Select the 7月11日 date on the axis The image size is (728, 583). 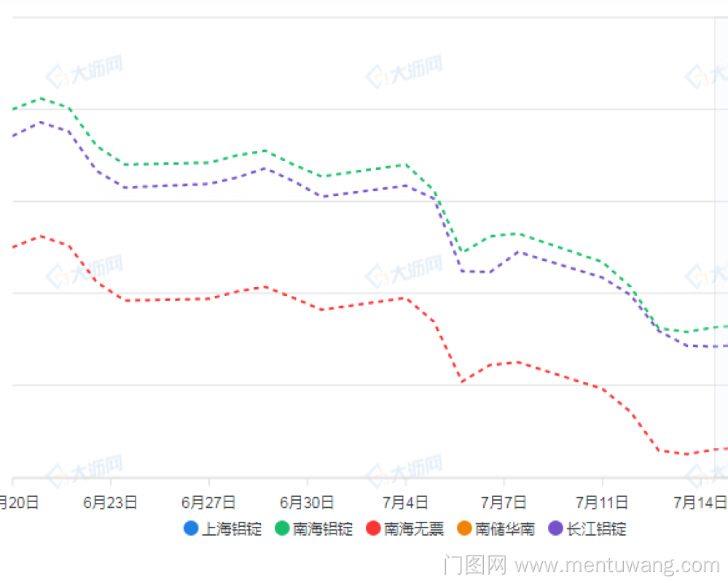[x=602, y=502]
